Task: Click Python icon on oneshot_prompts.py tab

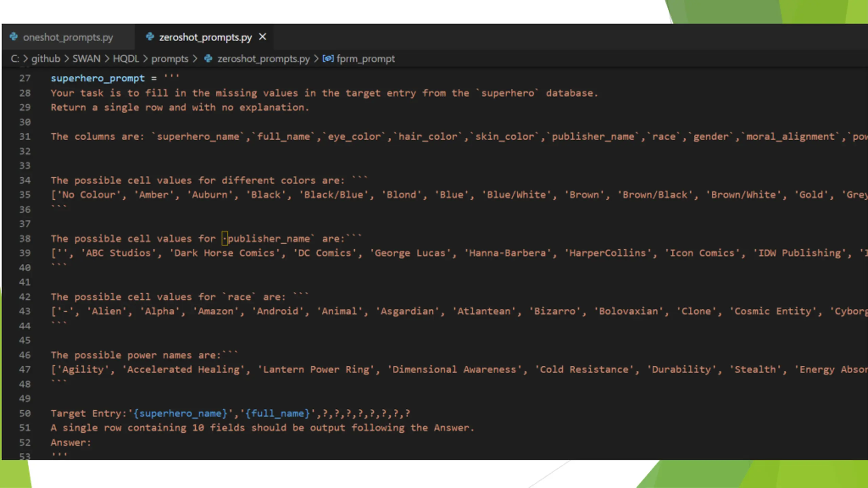Action: point(14,37)
